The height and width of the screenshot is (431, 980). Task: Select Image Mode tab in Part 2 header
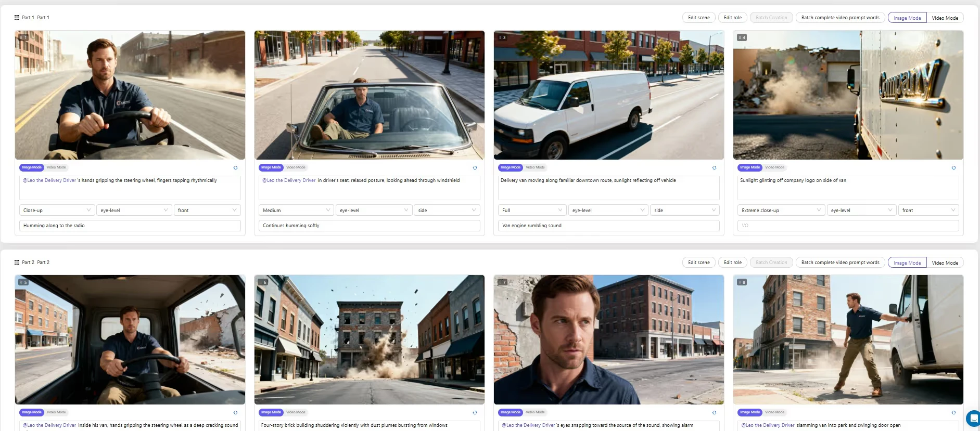pos(907,263)
